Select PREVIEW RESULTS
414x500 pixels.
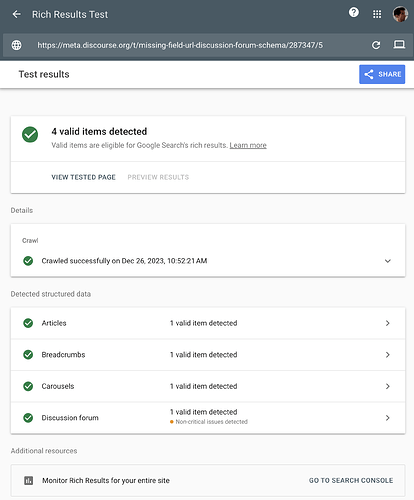(x=158, y=177)
